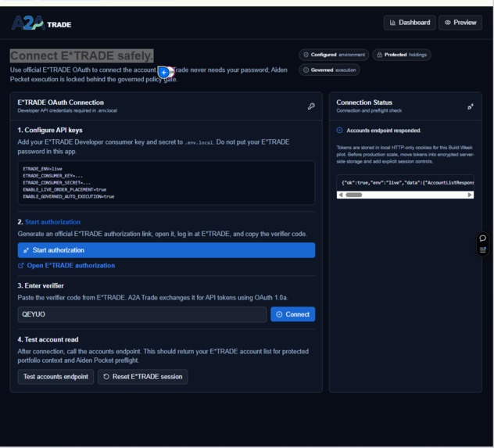The width and height of the screenshot is (494, 448).
Task: Click the plug icon in Connection Status header
Action: 471,106
